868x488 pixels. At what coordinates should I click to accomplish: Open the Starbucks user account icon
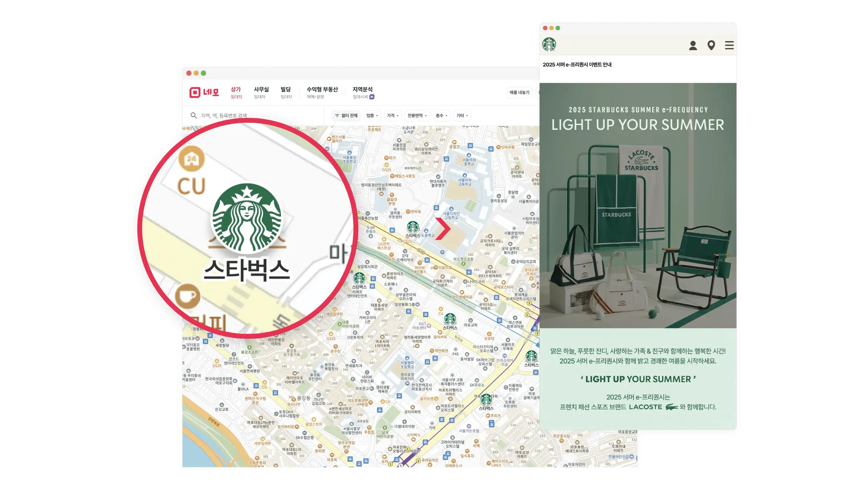pyautogui.click(x=693, y=45)
